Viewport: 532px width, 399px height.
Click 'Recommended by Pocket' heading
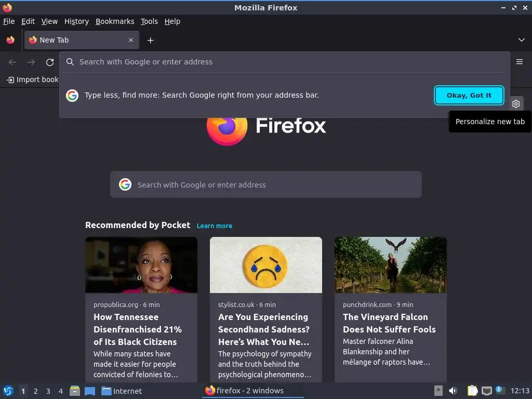[x=138, y=225]
